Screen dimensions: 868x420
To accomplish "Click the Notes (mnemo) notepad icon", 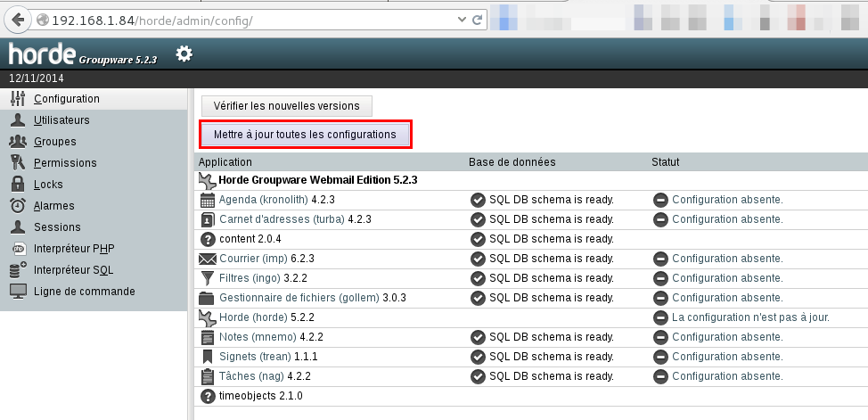I will pos(208,337).
